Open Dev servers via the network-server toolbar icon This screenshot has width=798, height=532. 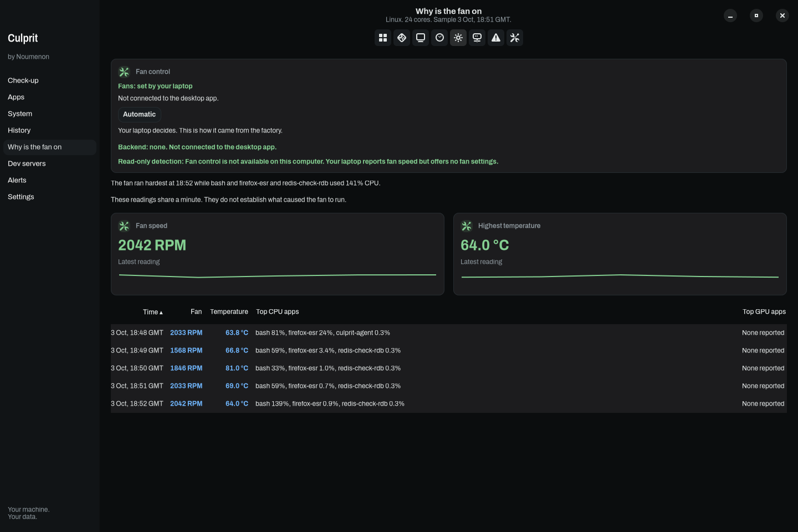[x=477, y=38]
